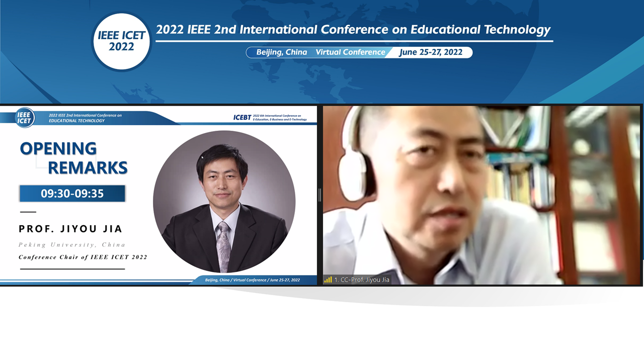
Task: Click the "Beijing, China" text in the banner
Action: (x=281, y=52)
